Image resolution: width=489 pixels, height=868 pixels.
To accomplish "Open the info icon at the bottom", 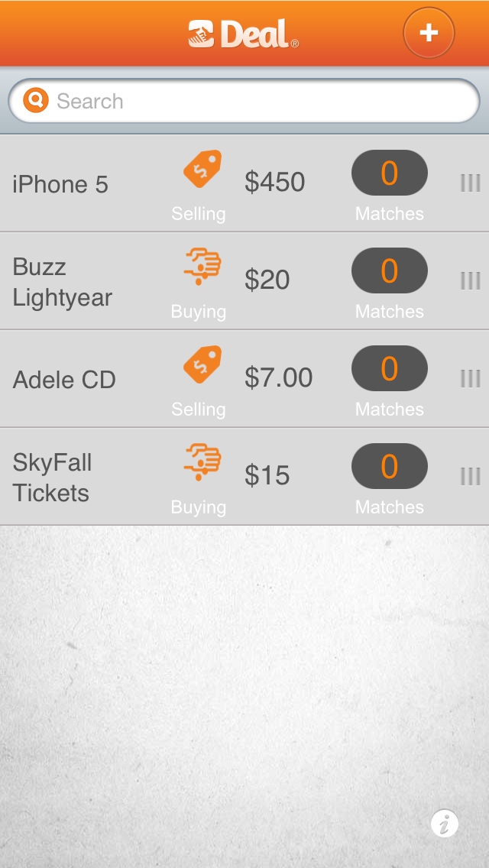I will coord(445,824).
